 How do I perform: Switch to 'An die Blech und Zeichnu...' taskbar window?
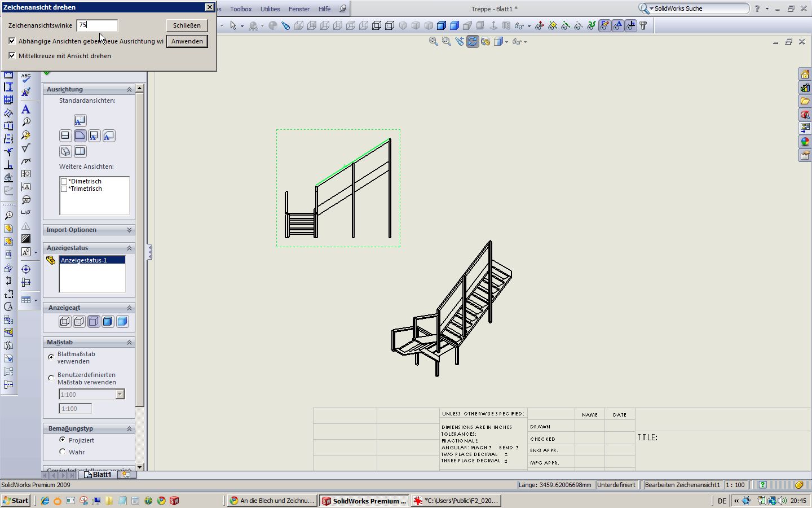point(272,501)
